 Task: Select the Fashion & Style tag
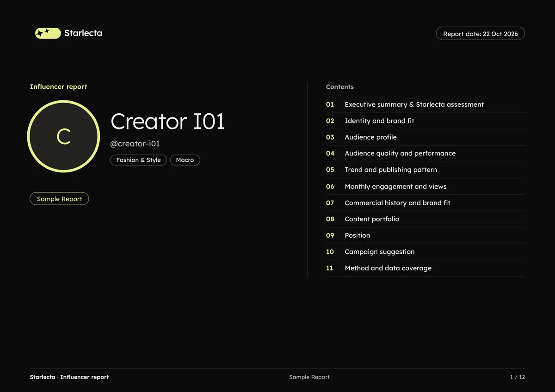(x=138, y=160)
